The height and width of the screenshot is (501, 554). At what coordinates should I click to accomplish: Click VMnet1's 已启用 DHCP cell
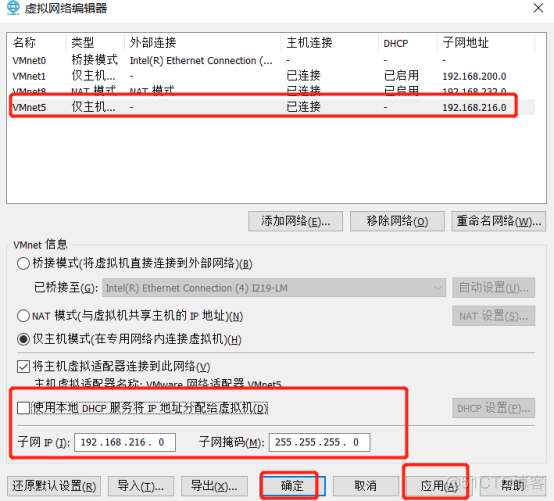tap(401, 76)
